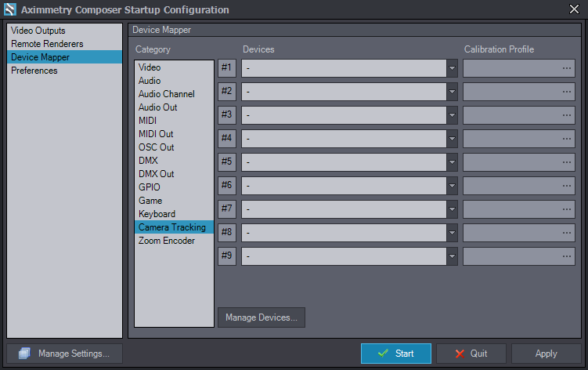Open browse ellipsis for slot #1 calibration profile
Viewport: 588px width, 370px height.
(566, 68)
